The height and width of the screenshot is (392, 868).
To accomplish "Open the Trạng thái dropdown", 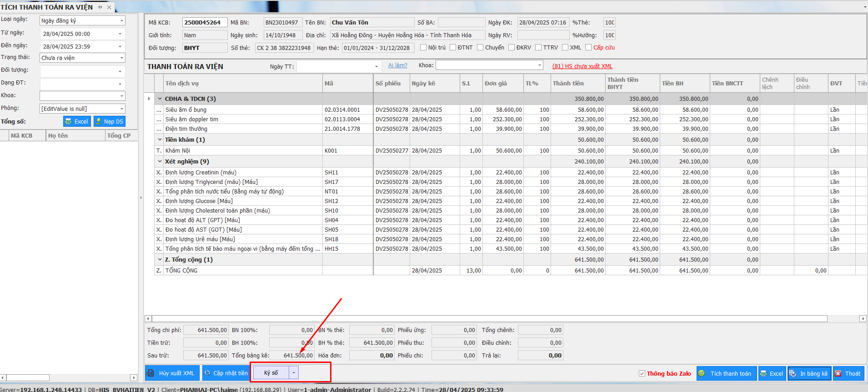I will pyautogui.click(x=121, y=58).
